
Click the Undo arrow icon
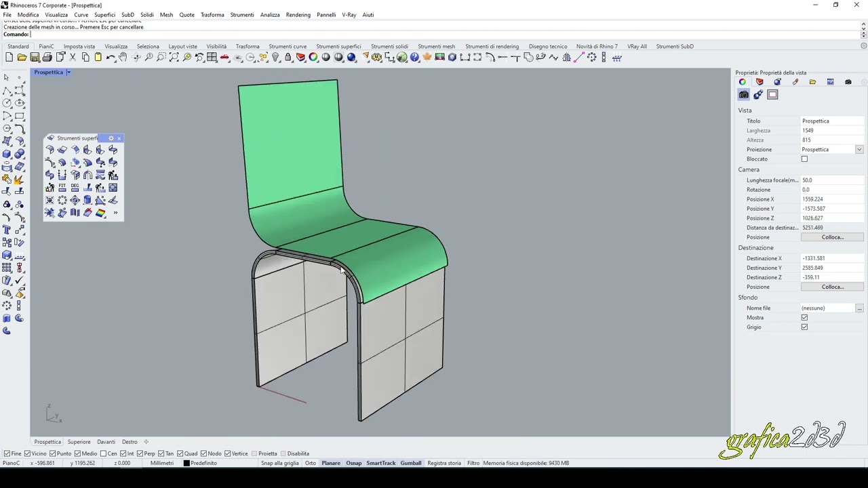(x=111, y=58)
